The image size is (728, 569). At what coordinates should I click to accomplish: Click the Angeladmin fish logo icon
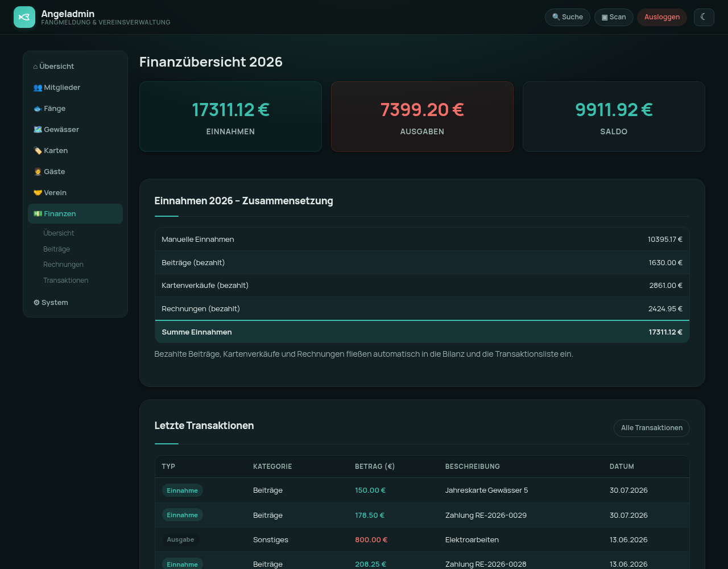[x=24, y=17]
